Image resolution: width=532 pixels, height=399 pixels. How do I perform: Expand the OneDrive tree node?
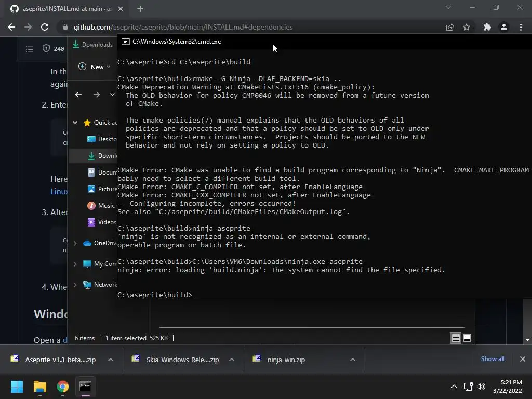click(x=75, y=243)
